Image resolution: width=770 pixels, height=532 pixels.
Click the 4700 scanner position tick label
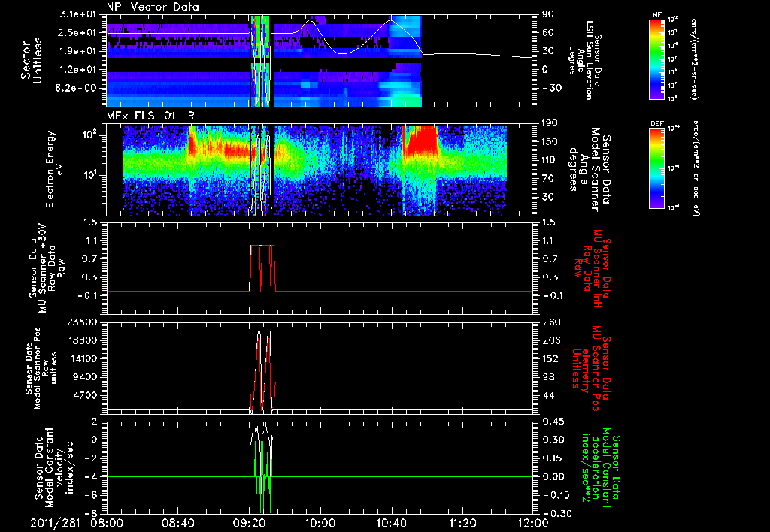[84, 395]
